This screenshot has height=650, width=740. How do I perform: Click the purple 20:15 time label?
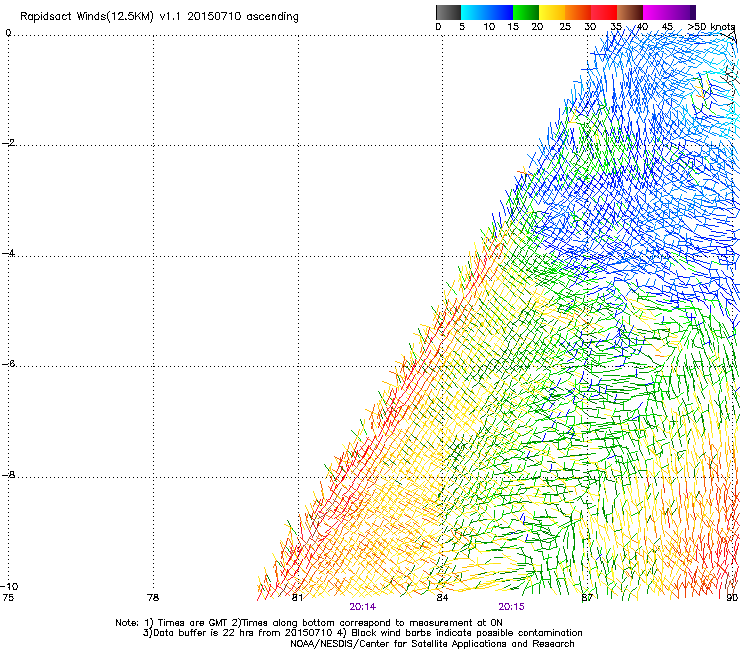point(511,607)
